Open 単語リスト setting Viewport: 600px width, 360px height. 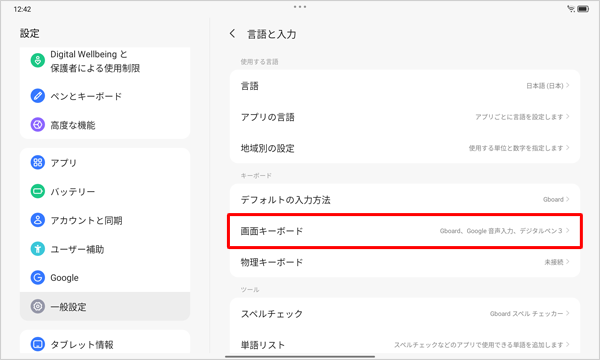tap(405, 342)
